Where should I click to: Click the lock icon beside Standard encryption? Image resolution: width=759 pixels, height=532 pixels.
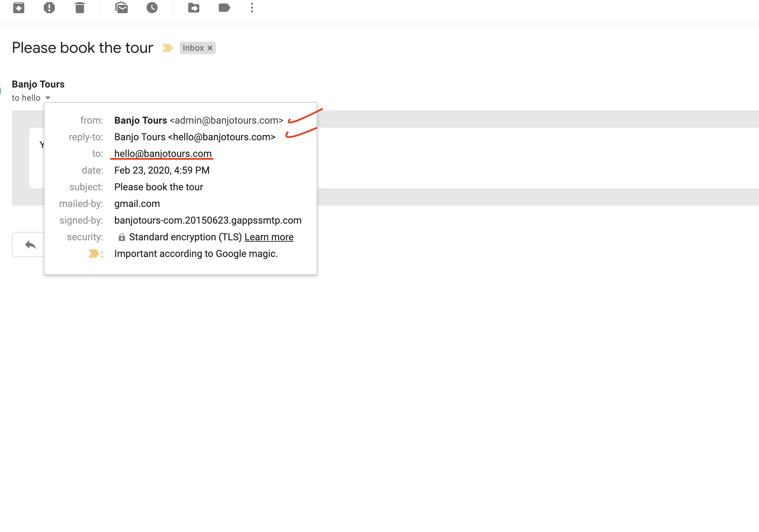click(x=122, y=237)
